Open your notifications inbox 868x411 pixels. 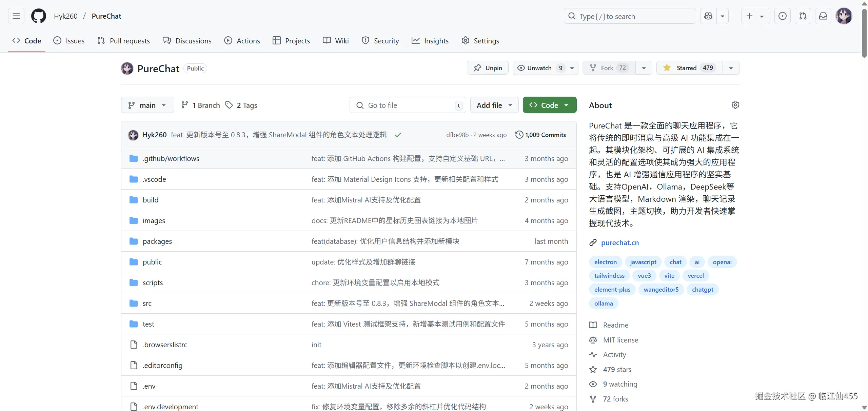[x=823, y=16]
